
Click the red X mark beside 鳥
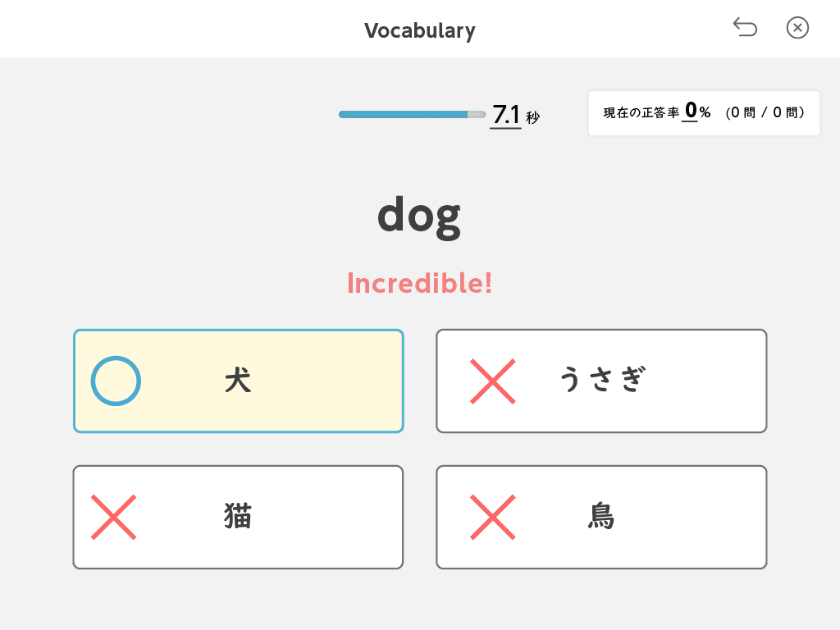pyautogui.click(x=493, y=517)
